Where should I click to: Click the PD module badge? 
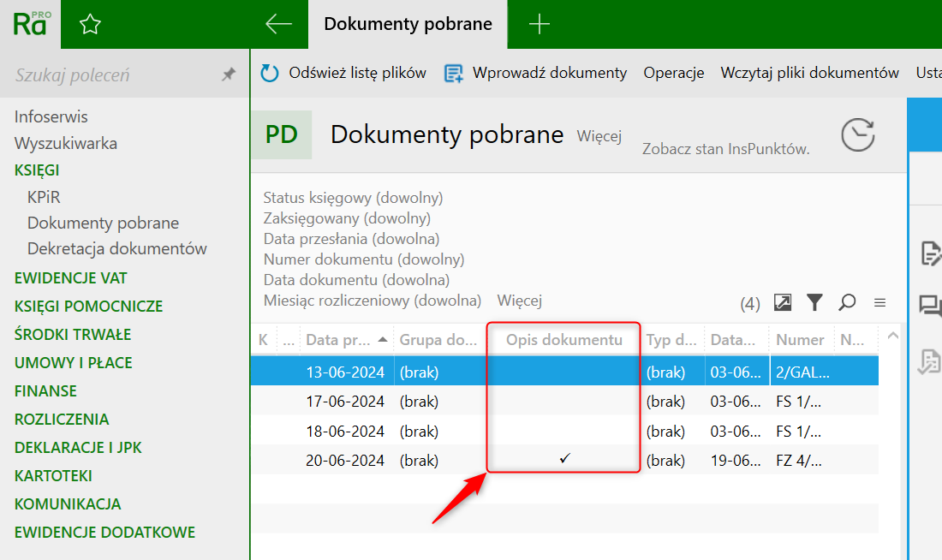pyautogui.click(x=282, y=134)
